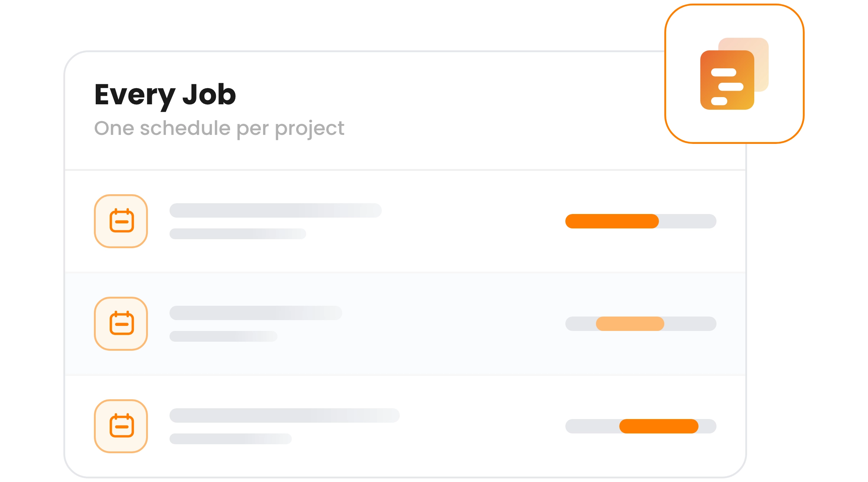Click the top white line inside document icon

(724, 72)
